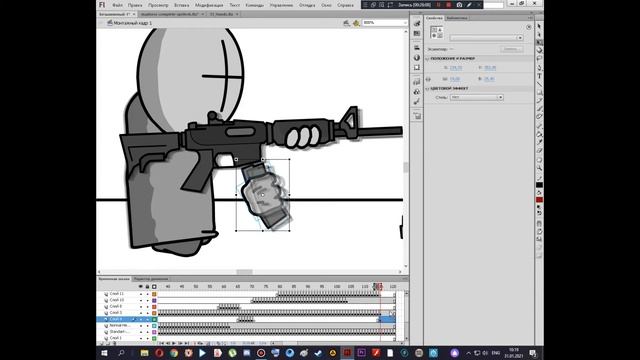Screen dimensions: 640x360
Task: Select the Selection arrow tool
Action: (539, 27)
